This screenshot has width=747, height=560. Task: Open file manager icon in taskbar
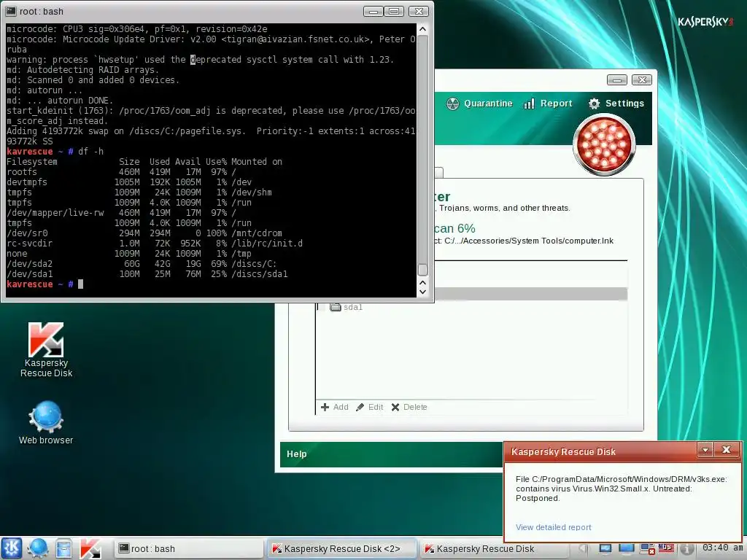[63, 548]
